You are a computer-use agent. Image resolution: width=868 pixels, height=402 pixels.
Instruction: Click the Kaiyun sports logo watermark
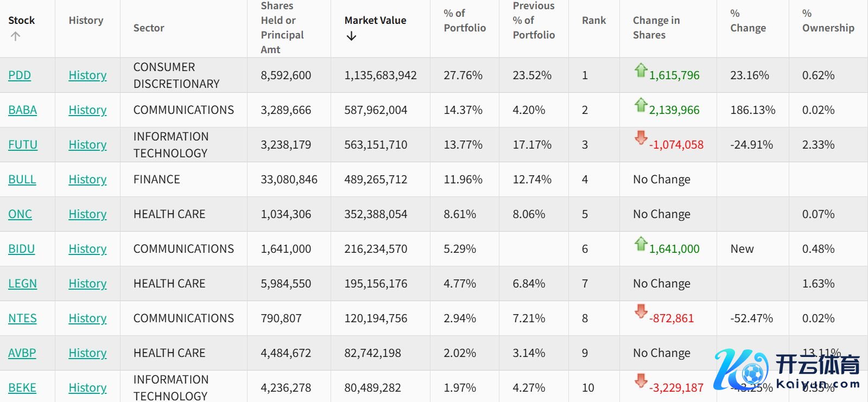pos(787,371)
